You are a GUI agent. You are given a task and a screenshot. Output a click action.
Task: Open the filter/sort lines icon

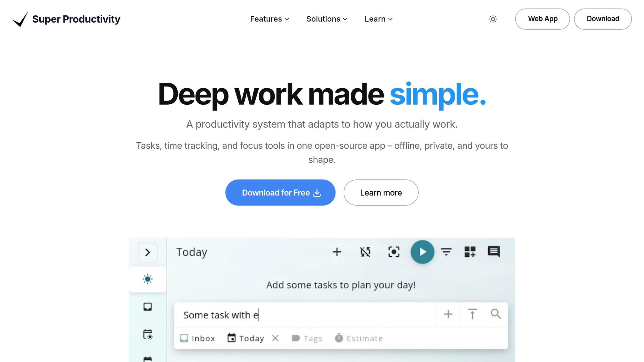(446, 252)
